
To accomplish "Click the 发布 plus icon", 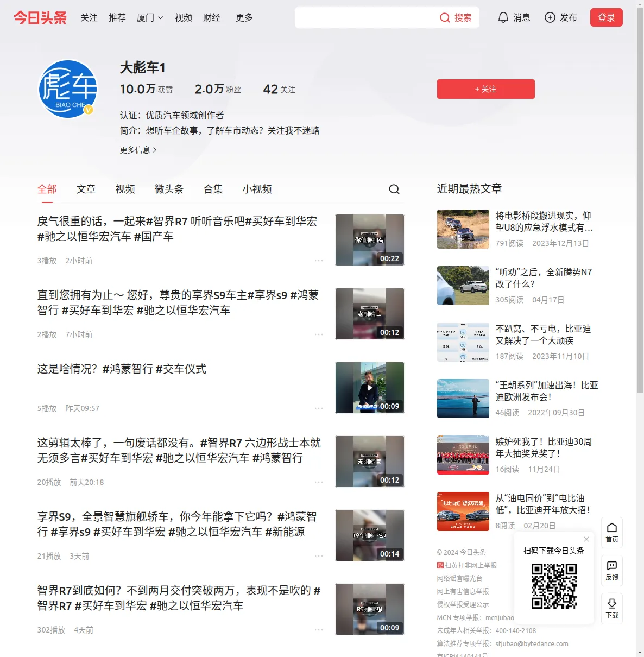I will pyautogui.click(x=550, y=18).
